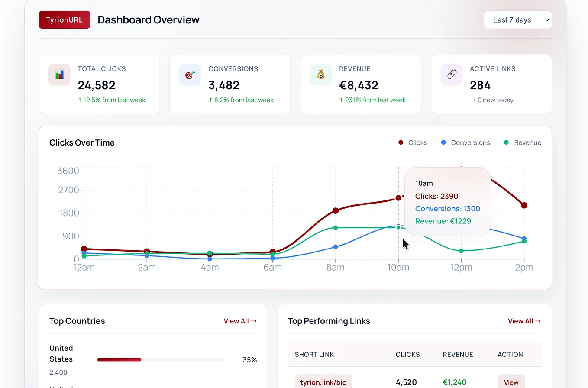The width and height of the screenshot is (588, 388).
Task: Click the United States progress bar
Action: 161,359
